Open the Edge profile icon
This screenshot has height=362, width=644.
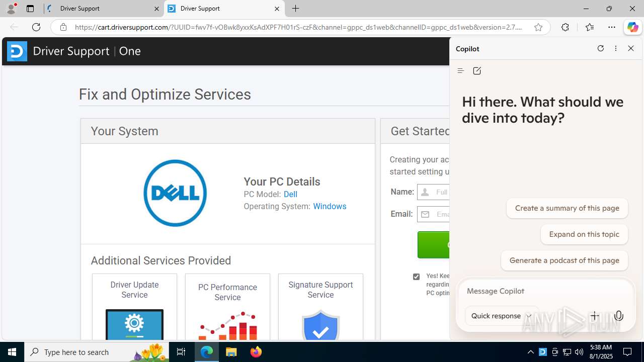[x=11, y=9]
